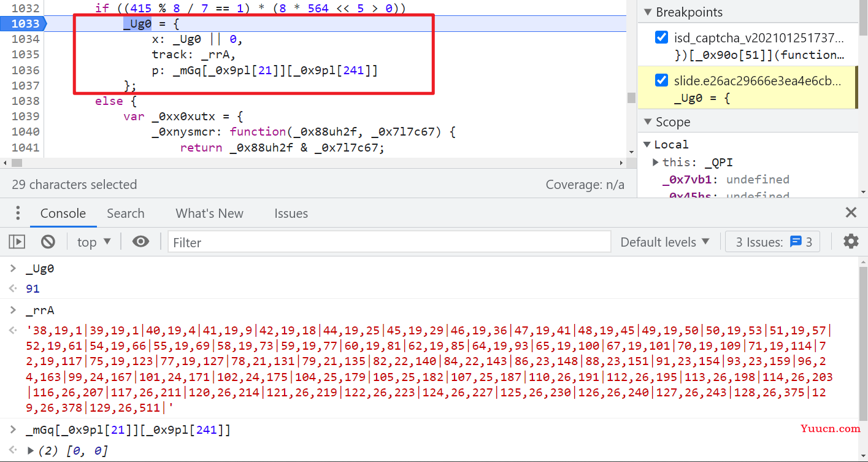Select line number 1038 in gutter
The width and height of the screenshot is (868, 462).
click(25, 101)
